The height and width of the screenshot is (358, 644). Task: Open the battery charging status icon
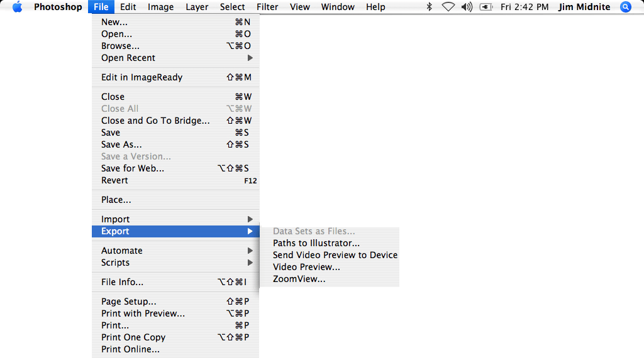pos(486,7)
